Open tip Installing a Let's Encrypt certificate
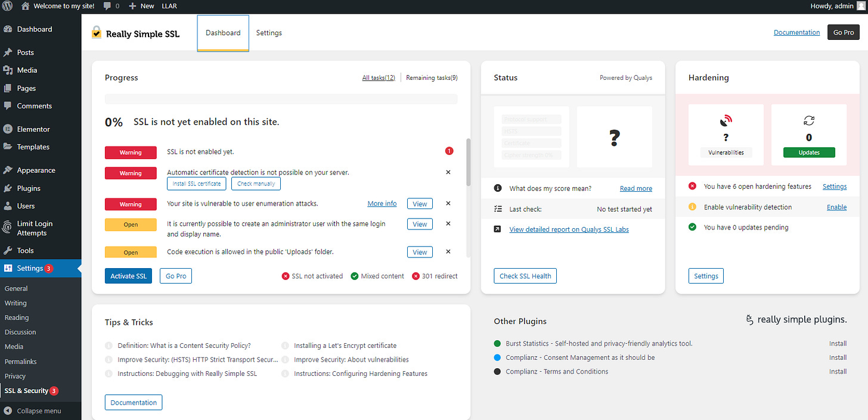Image resolution: width=868 pixels, height=420 pixels. (x=345, y=346)
